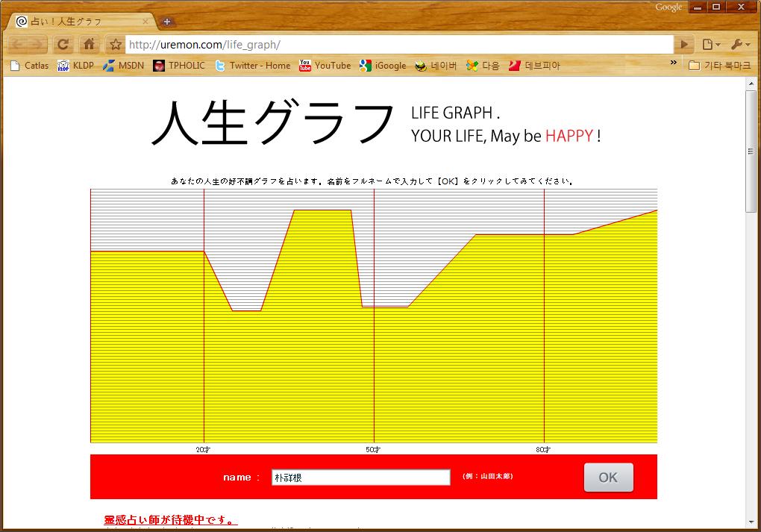This screenshot has height=532, width=761.
Task: Click the red 霊感占い師が待機中です link
Action: (170, 520)
